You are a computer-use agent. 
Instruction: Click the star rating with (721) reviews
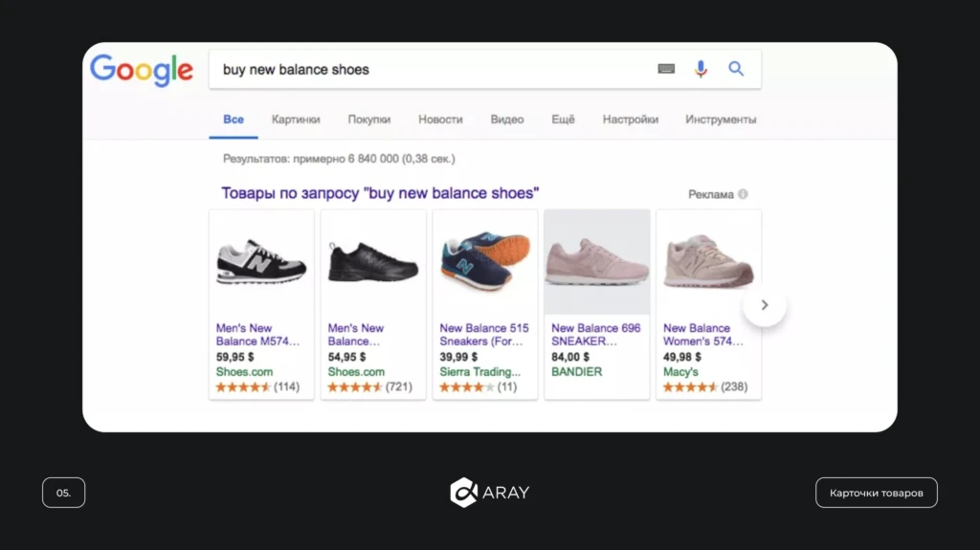370,386
